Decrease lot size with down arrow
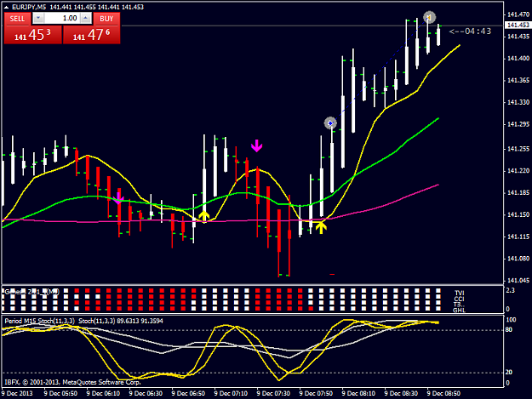The height and width of the screenshot is (399, 532). (38, 18)
